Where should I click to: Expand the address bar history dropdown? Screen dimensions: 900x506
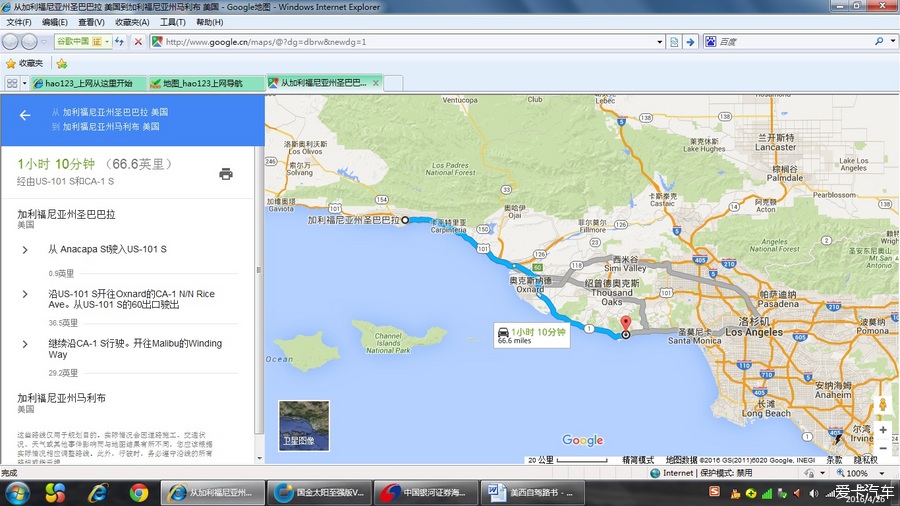tap(660, 42)
